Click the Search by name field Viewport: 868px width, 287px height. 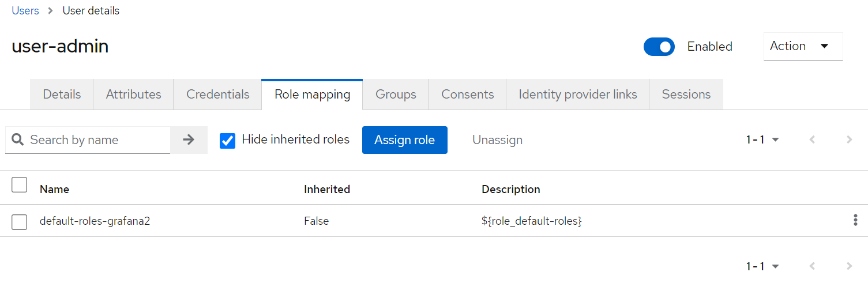95,140
